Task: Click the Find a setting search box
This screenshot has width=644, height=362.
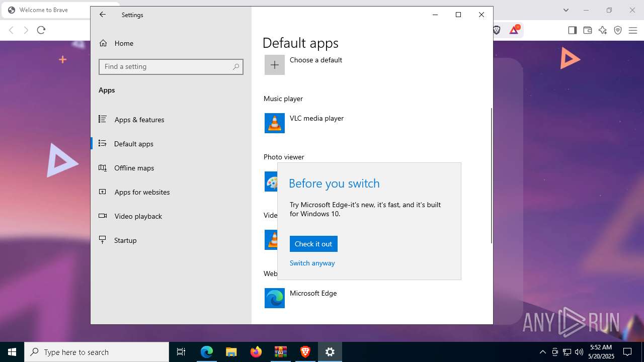Action: (x=171, y=67)
